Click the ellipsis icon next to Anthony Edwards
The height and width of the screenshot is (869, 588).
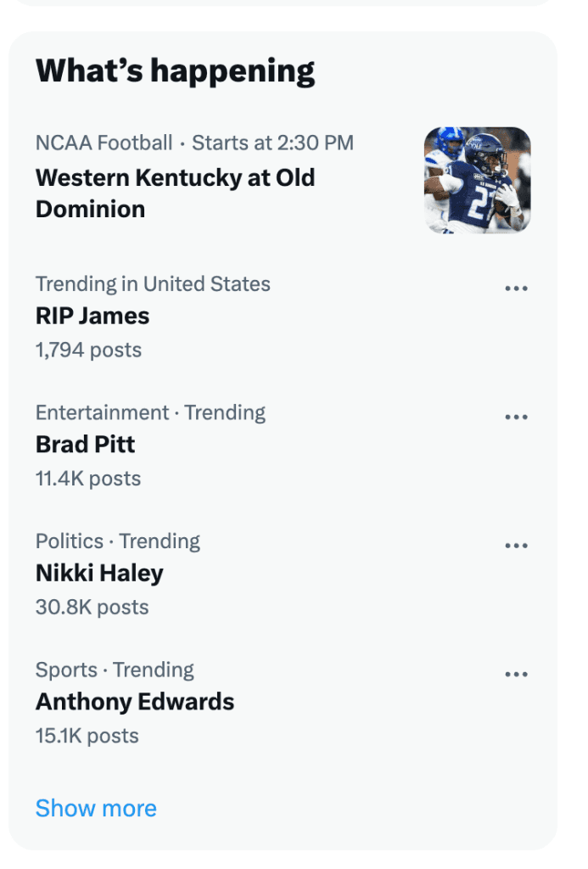[517, 674]
